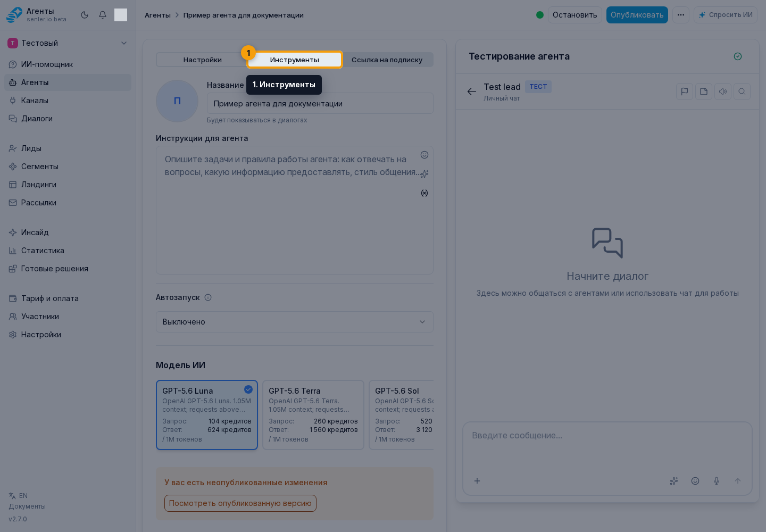Open ИИ-помощник in sidebar
The height and width of the screenshot is (532, 766).
pyautogui.click(x=68, y=64)
